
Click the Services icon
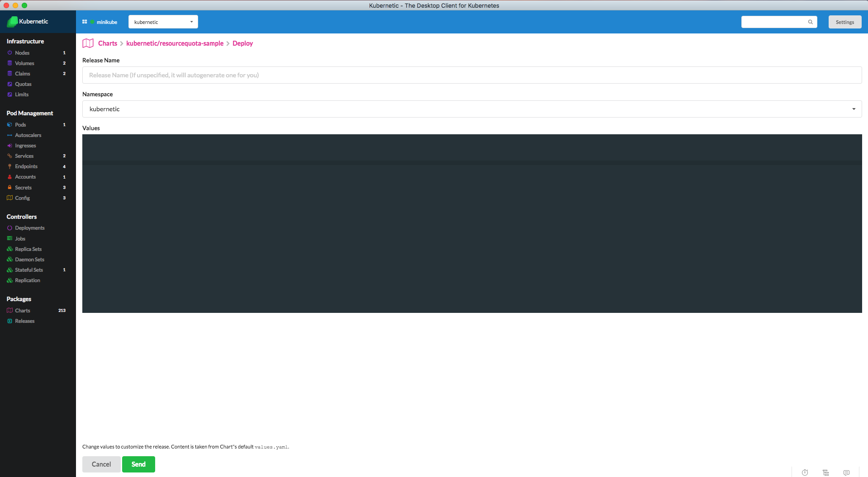[9, 156]
